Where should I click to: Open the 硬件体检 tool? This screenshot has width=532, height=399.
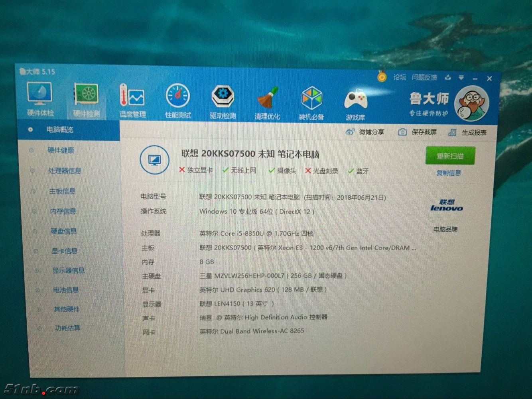39,100
